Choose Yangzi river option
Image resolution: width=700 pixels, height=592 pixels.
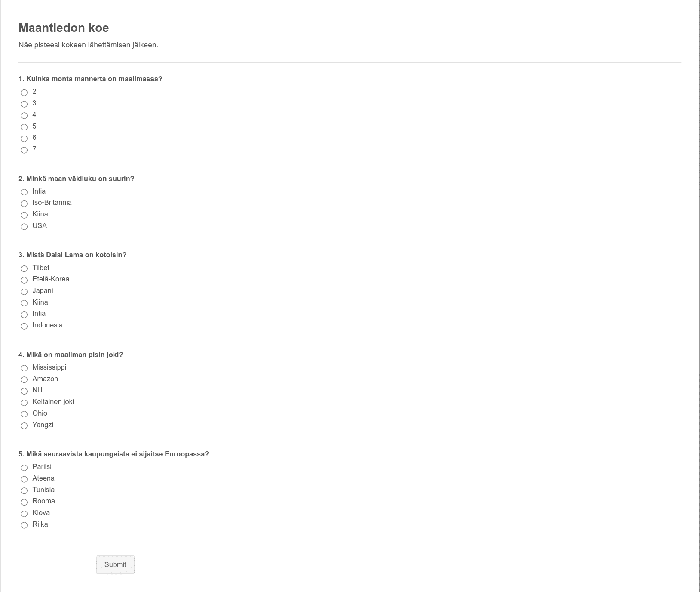[24, 425]
